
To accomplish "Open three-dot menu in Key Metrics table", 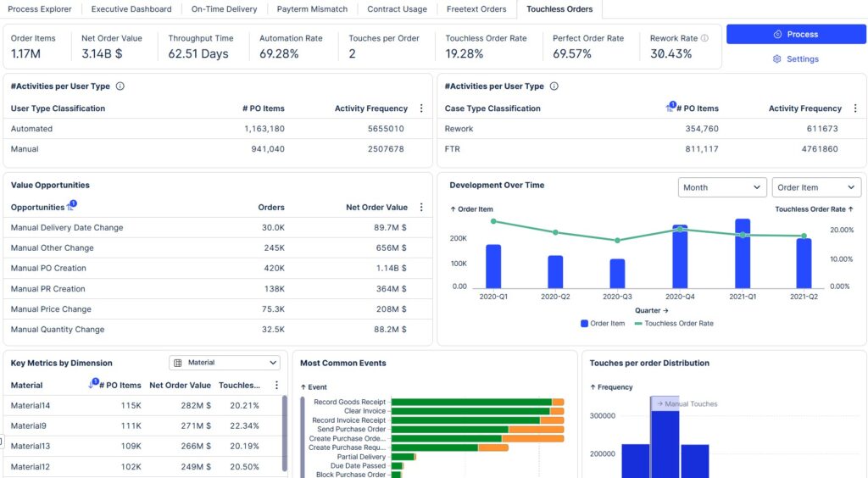I will (276, 386).
